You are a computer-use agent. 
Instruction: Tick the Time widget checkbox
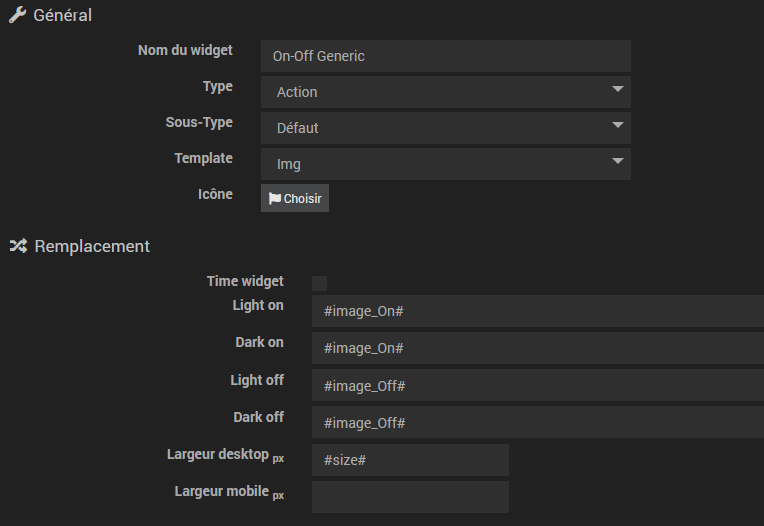pos(320,283)
